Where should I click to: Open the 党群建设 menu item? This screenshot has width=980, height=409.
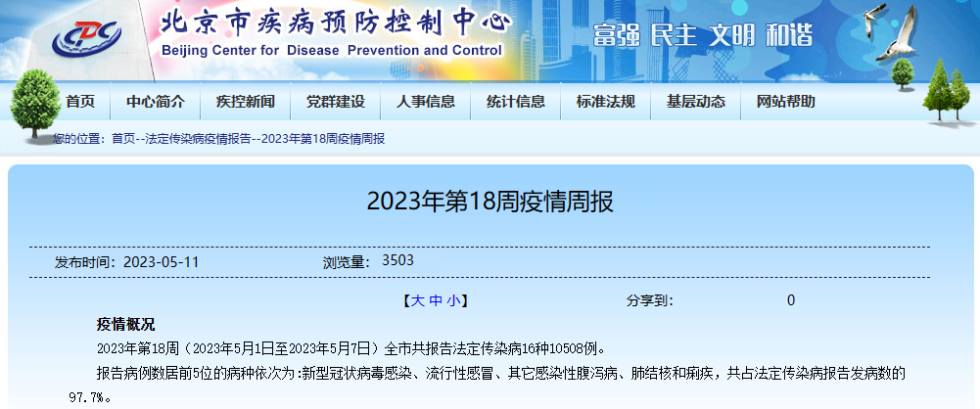coord(335,101)
